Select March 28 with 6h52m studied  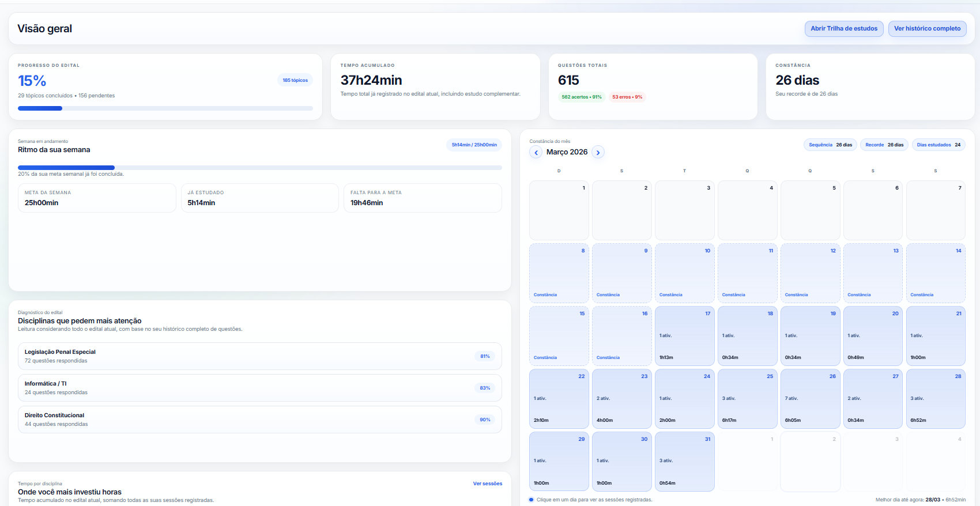935,399
